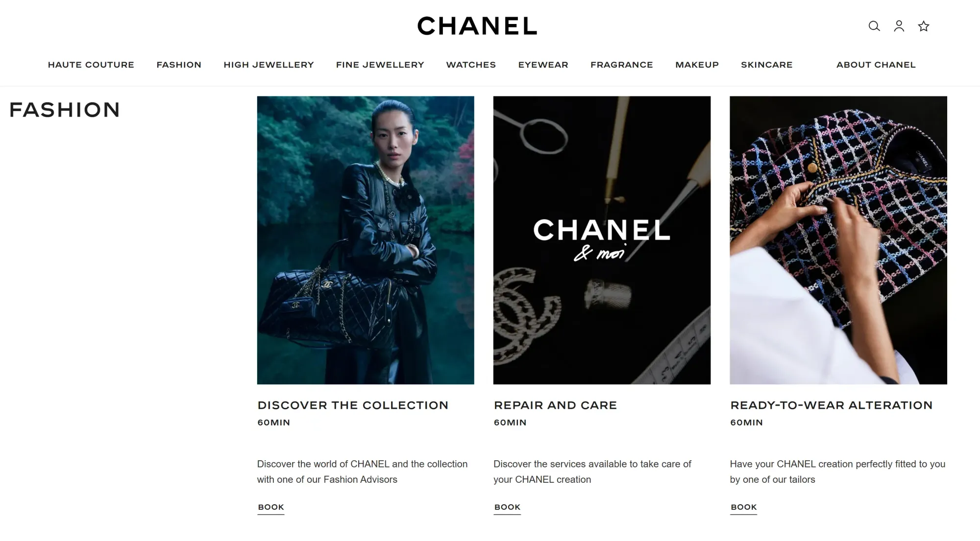Open the wishlist star icon
Screen dimensions: 980x541
[x=924, y=26]
